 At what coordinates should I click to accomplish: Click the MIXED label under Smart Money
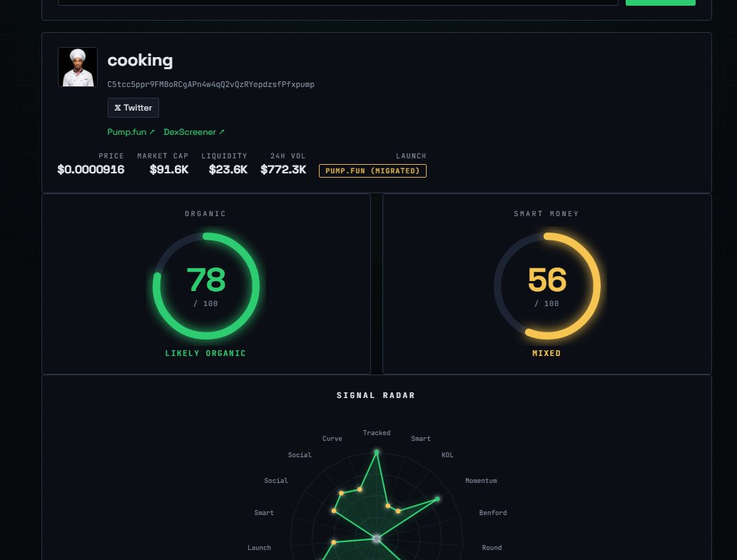point(547,353)
